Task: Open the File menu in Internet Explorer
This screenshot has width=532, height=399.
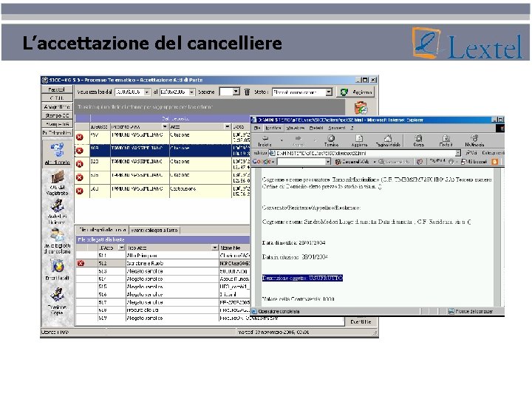Action: pos(257,128)
